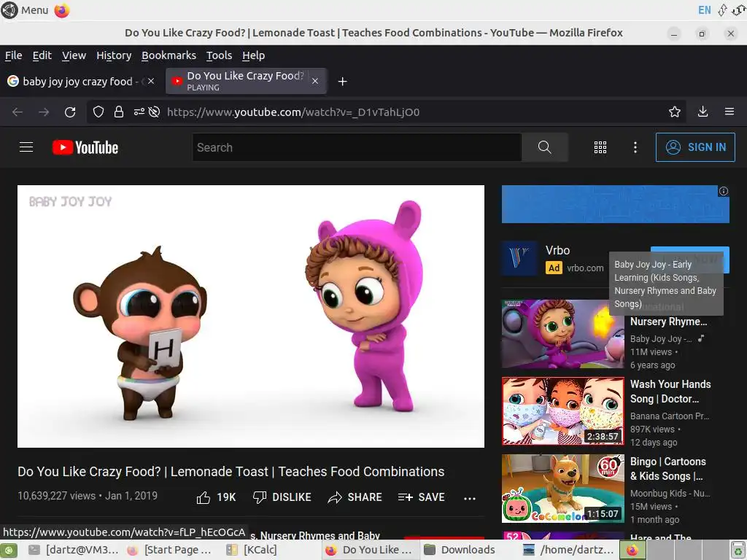Open a new tab with plus
This screenshot has width=747, height=560.
[x=342, y=82]
